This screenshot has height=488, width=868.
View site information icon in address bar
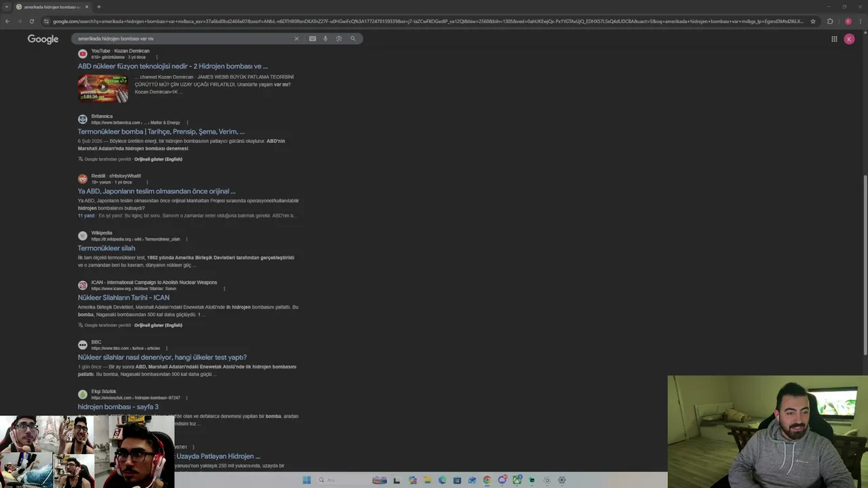pos(46,21)
